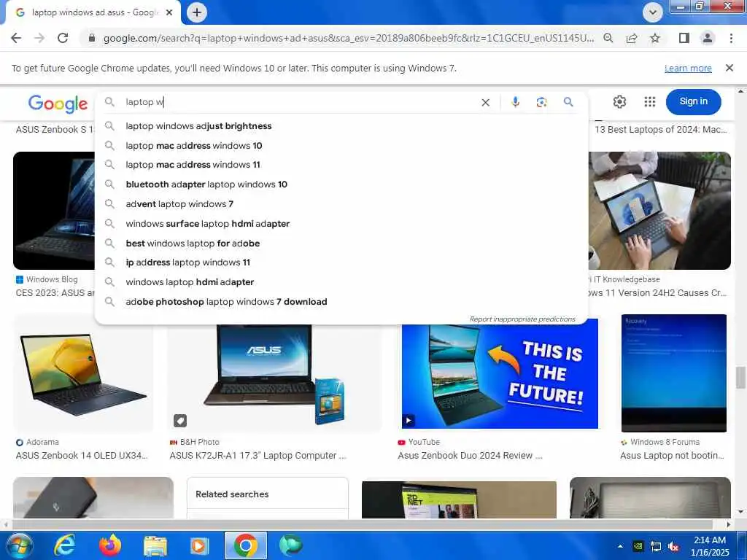Select suggestion laptop mac address windows 11
Image resolution: width=747 pixels, height=560 pixels.
(341, 165)
